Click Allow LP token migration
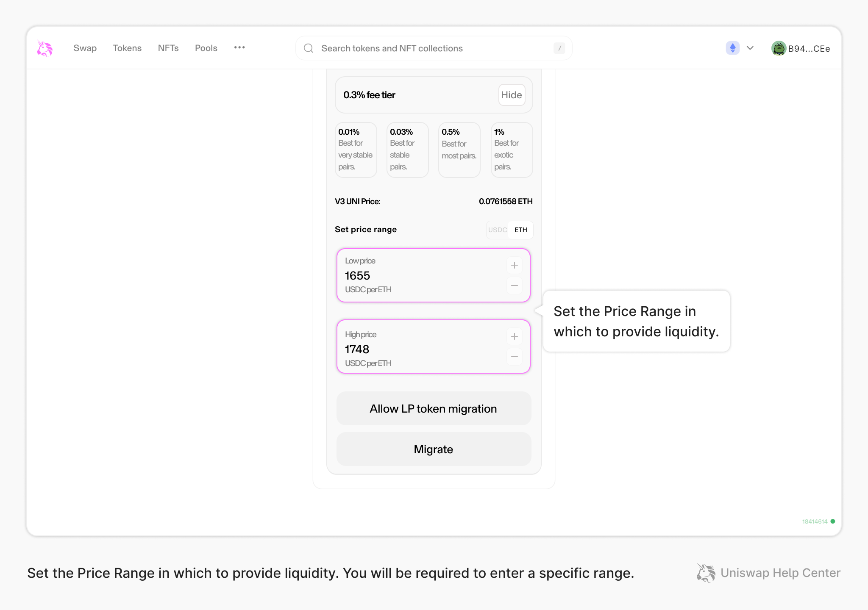Viewport: 868px width, 610px height. [433, 408]
